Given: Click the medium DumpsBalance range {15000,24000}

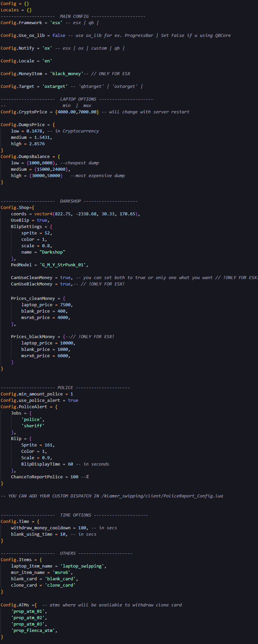Looking at the screenshot, I should (48, 169).
